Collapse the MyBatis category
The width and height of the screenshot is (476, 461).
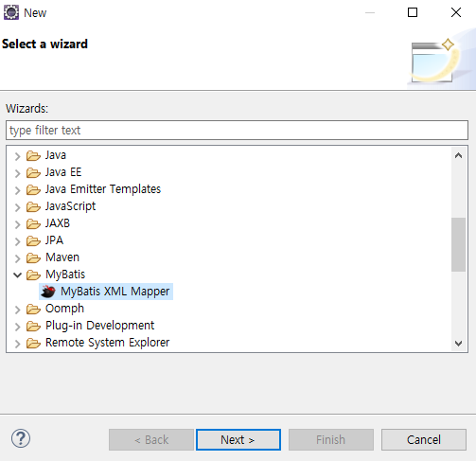click(x=18, y=275)
